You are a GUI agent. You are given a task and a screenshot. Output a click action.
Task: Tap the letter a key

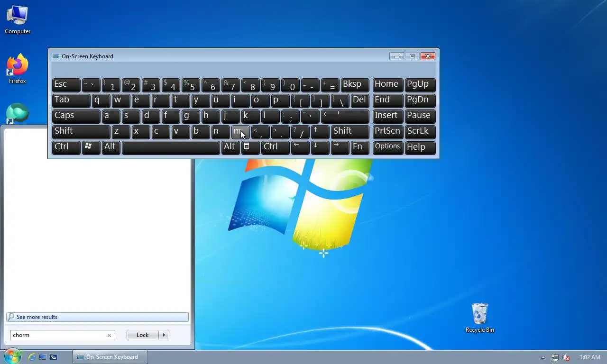[111, 116]
